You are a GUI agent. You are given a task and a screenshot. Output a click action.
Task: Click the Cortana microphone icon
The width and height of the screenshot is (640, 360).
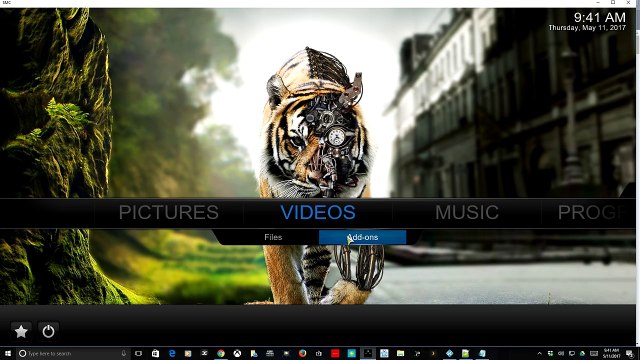(x=124, y=353)
